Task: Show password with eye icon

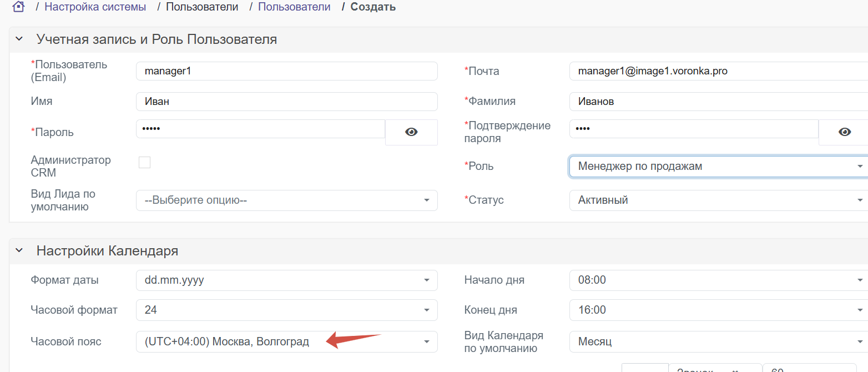Action: [411, 132]
